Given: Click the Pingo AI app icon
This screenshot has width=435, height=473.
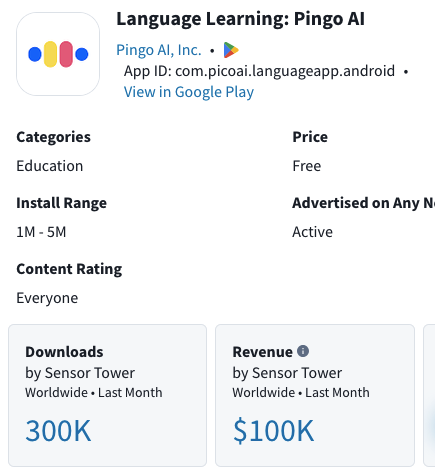Looking at the screenshot, I should pyautogui.click(x=58, y=54).
